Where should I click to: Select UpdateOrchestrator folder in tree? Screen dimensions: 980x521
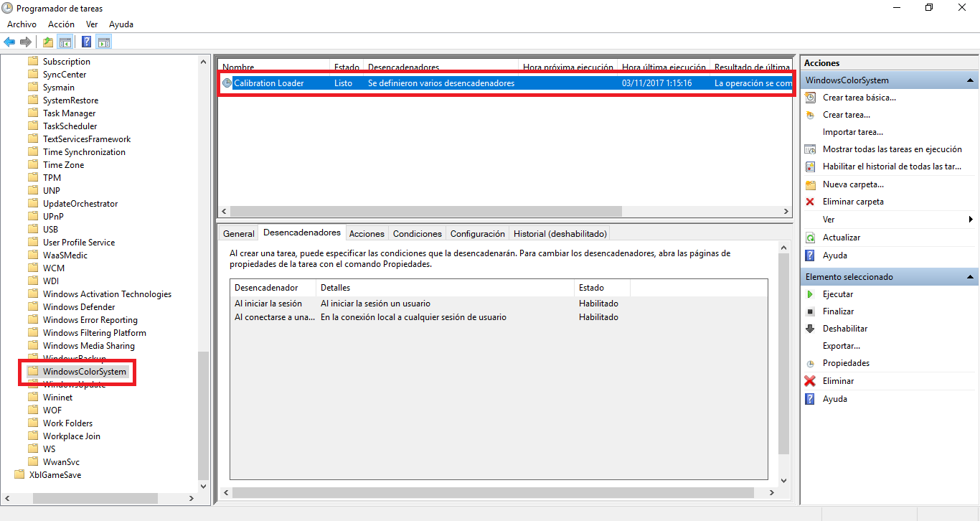[80, 204]
